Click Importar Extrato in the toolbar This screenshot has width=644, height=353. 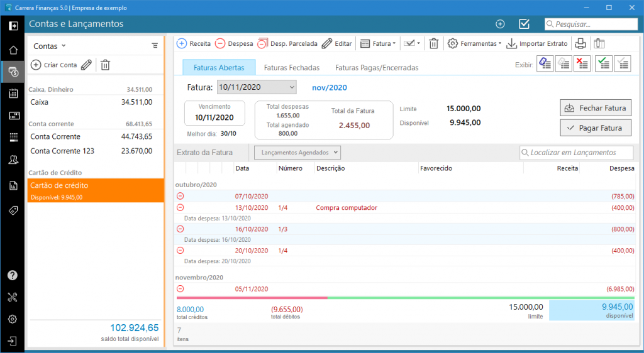537,44
